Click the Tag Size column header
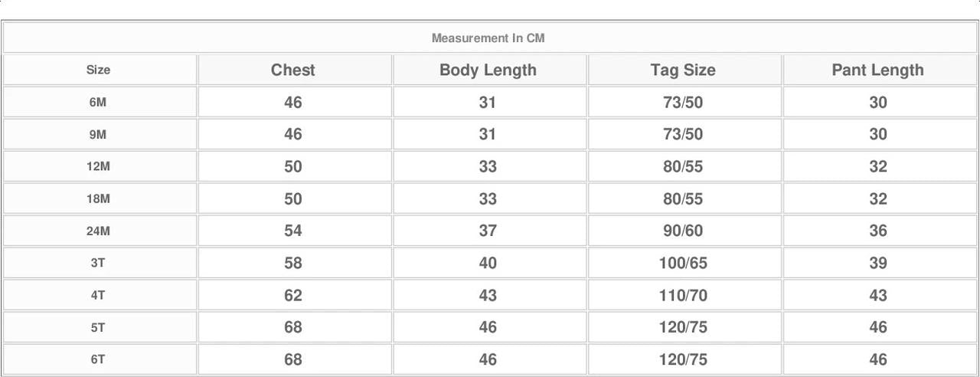 click(x=683, y=70)
